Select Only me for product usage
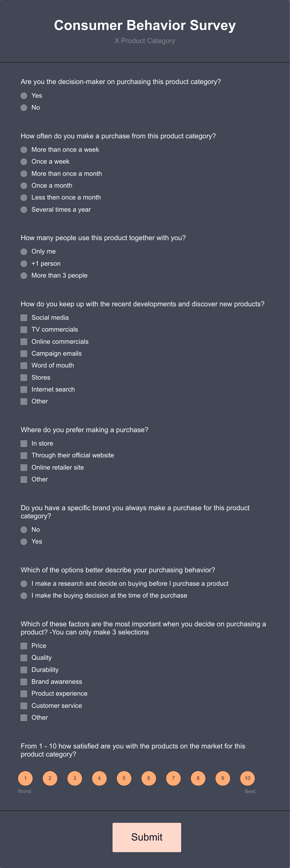Image resolution: width=290 pixels, height=868 pixels. coord(24,251)
